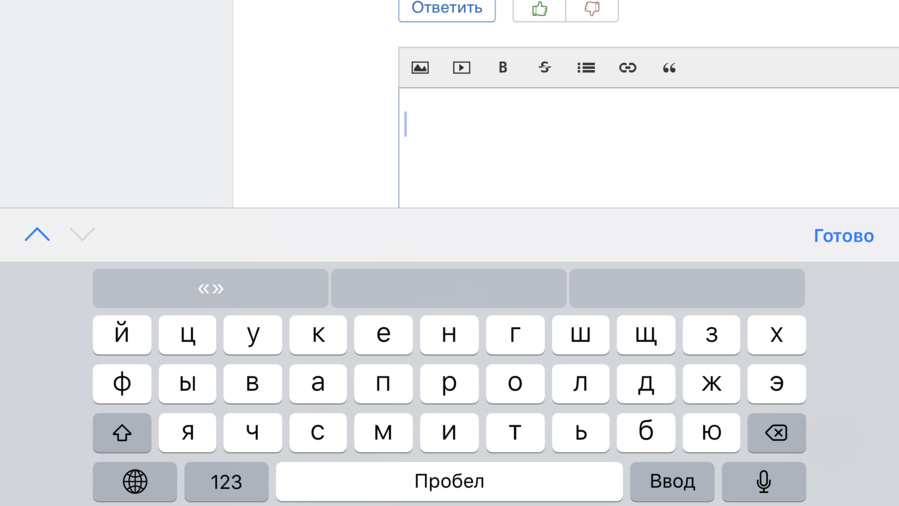Insert a hyperlink via the chain icon

click(x=627, y=68)
